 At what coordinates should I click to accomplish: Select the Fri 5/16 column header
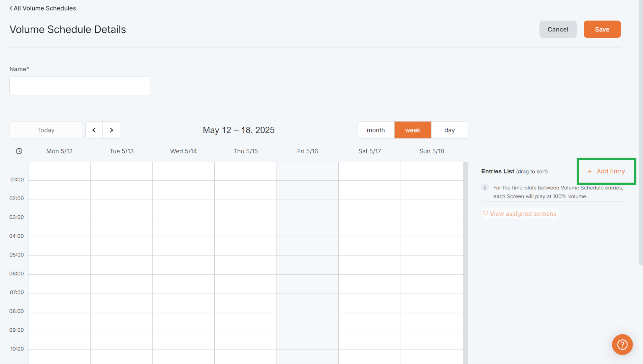[x=307, y=151]
